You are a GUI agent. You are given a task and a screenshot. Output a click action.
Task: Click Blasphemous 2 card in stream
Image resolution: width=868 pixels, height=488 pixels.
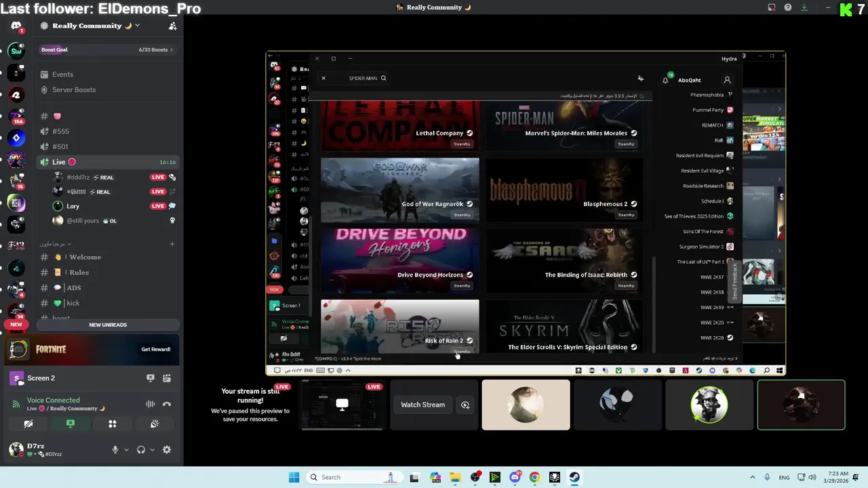coord(564,190)
